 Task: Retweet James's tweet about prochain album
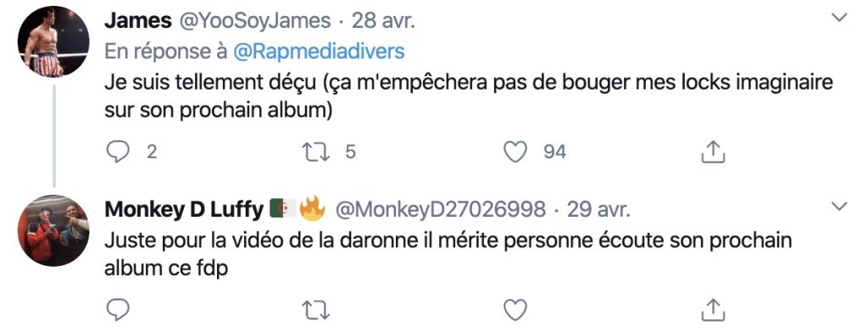click(318, 152)
